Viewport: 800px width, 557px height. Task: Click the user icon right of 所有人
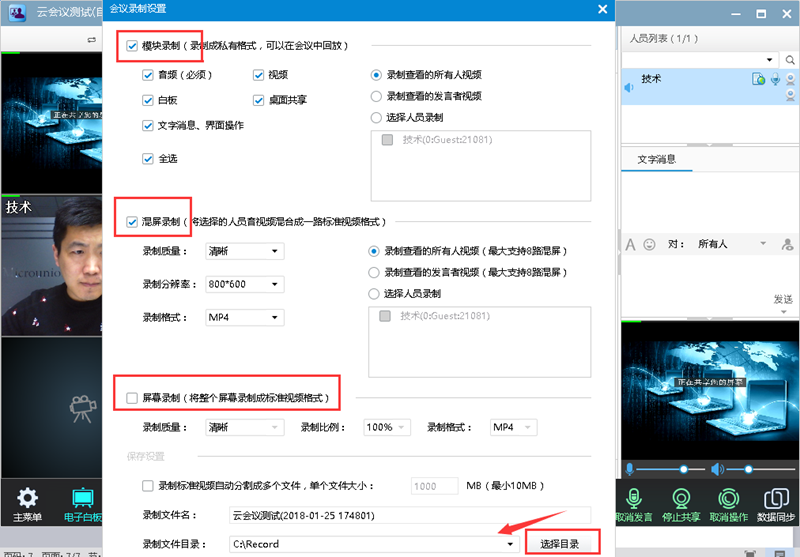788,244
